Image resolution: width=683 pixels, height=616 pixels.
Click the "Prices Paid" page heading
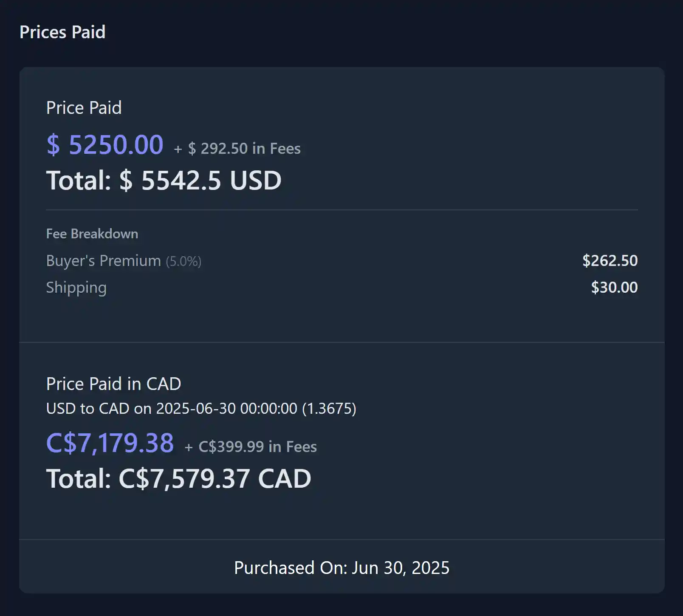click(62, 32)
